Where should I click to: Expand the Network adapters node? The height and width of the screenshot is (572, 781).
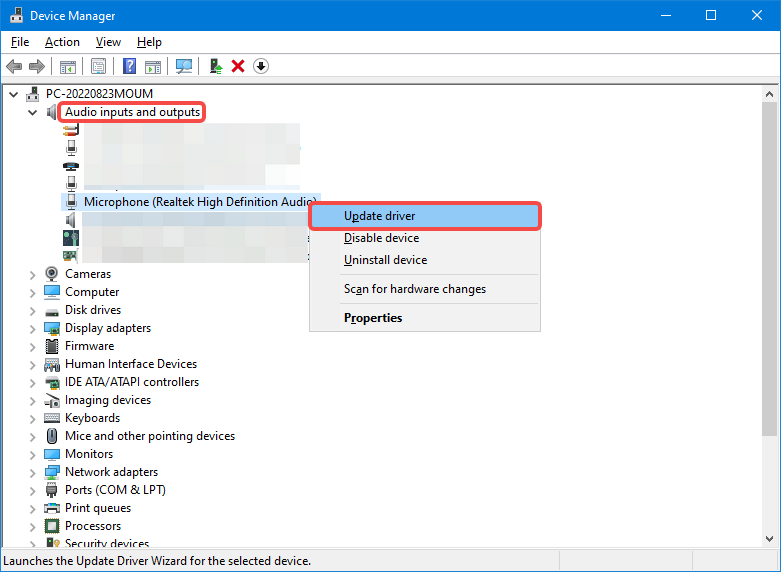32,473
